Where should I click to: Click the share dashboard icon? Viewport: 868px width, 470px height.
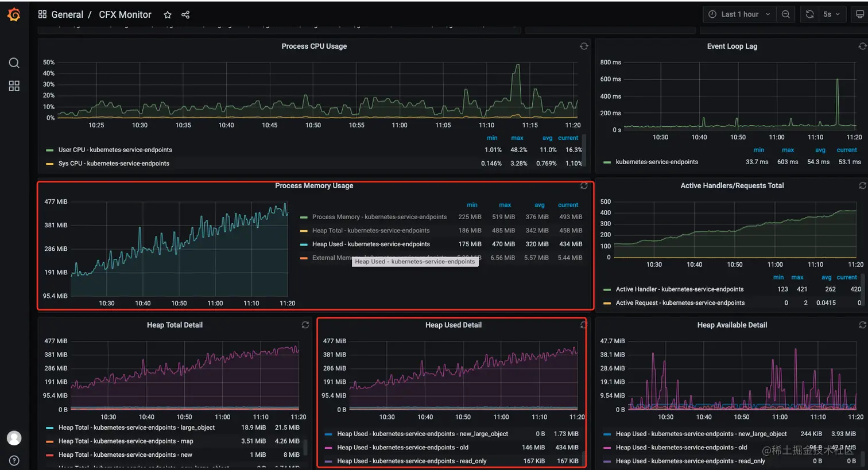tap(185, 15)
